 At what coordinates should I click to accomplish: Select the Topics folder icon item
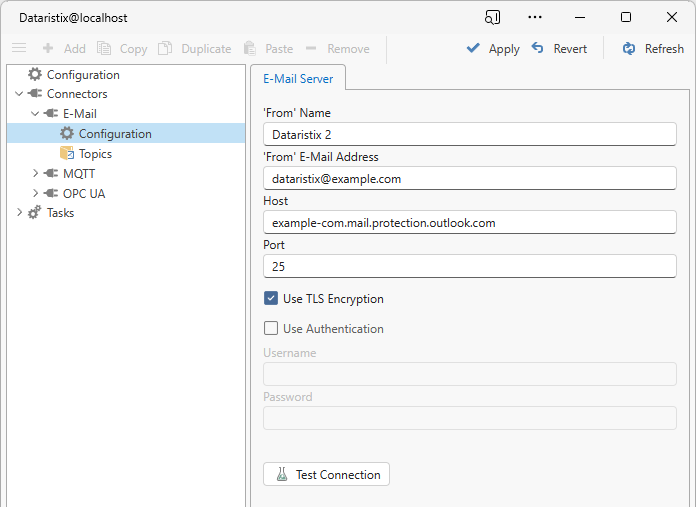67,153
